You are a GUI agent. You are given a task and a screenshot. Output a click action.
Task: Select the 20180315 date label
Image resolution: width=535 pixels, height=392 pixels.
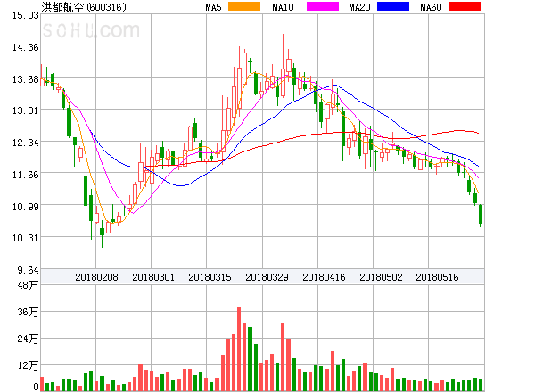tap(210, 278)
